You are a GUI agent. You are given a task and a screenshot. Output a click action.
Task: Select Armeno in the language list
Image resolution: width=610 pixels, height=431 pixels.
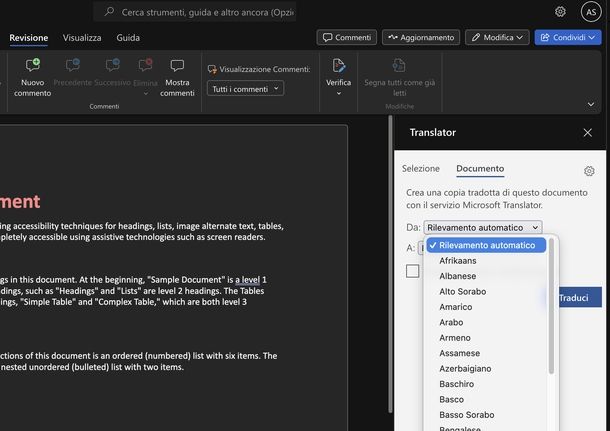click(x=486, y=338)
